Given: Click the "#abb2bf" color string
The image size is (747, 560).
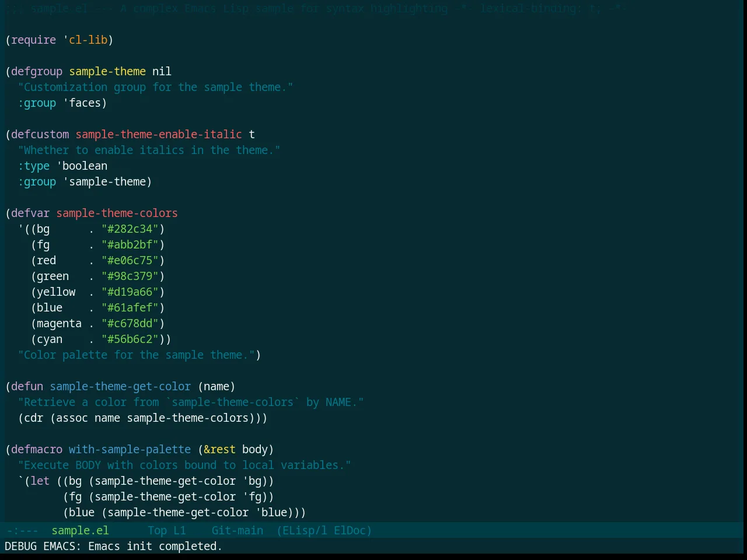Looking at the screenshot, I should coord(130,244).
